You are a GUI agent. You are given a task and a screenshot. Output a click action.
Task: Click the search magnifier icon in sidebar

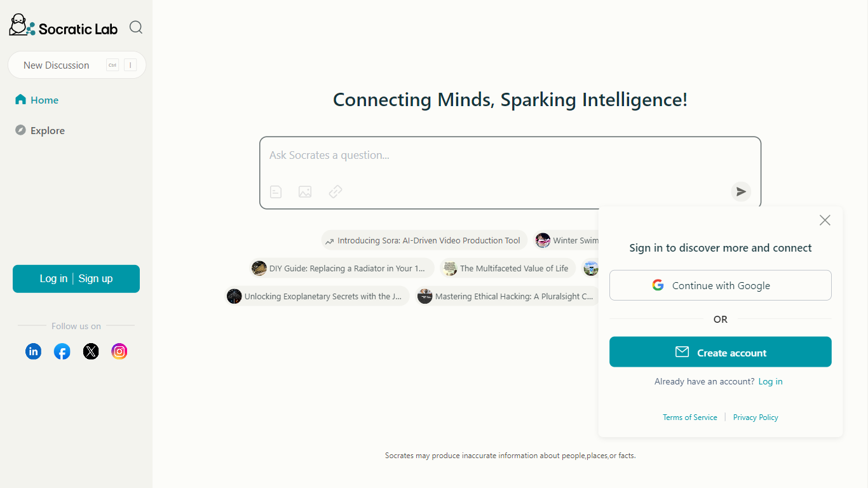pyautogui.click(x=136, y=27)
